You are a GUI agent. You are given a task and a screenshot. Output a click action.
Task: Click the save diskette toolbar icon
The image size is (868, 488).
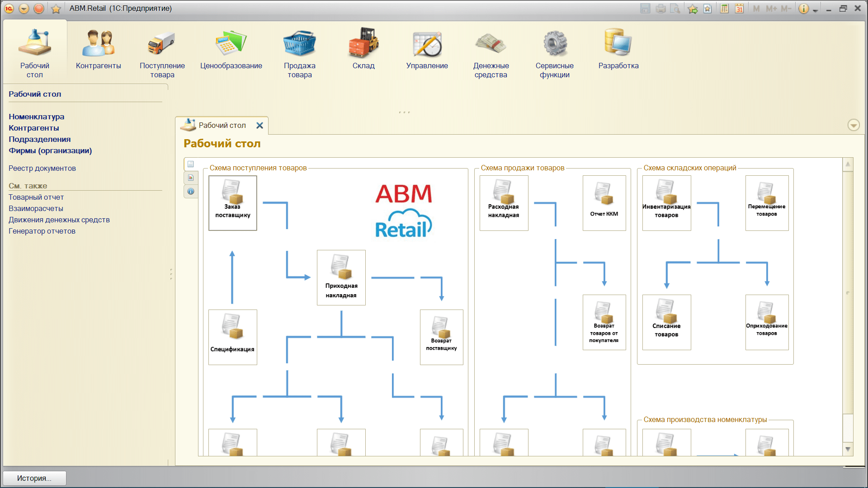point(645,9)
